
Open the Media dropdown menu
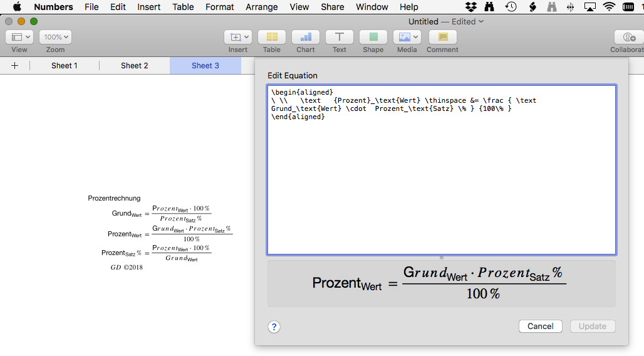point(407,37)
